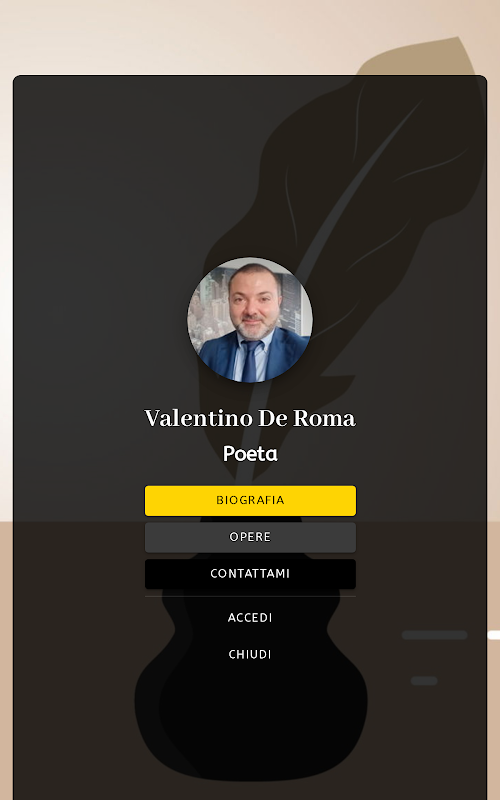Click the long grey pill shape at right
Image resolution: width=500 pixels, height=800 pixels.
coord(434,635)
